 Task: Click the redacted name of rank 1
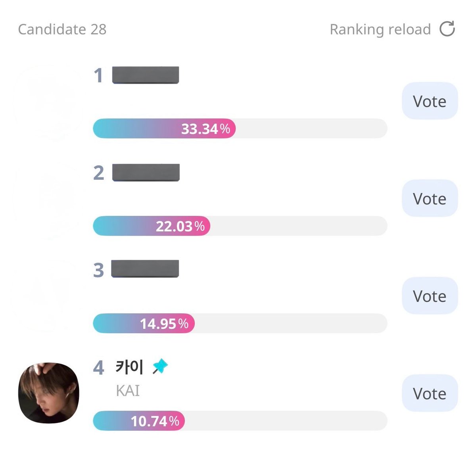click(x=146, y=75)
